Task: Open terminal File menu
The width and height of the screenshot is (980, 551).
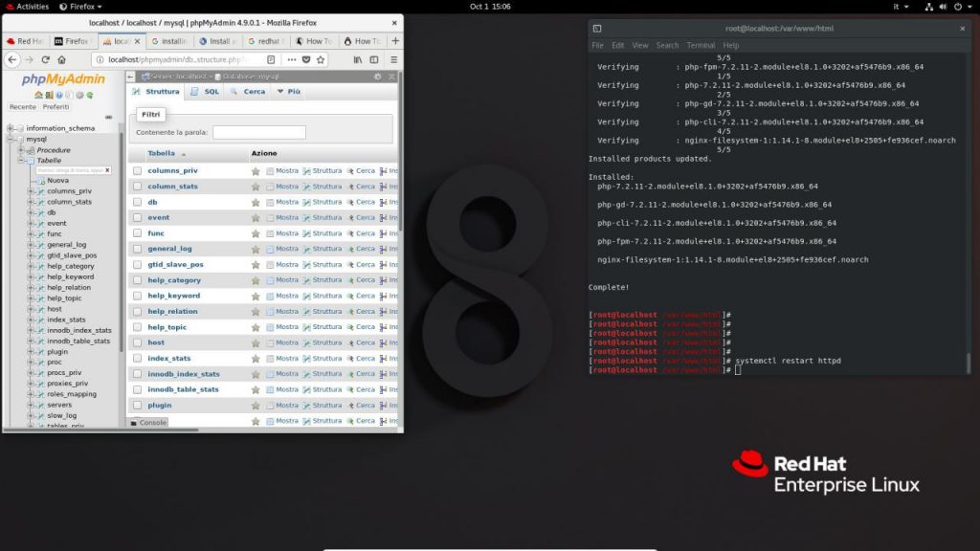Action: pos(597,45)
